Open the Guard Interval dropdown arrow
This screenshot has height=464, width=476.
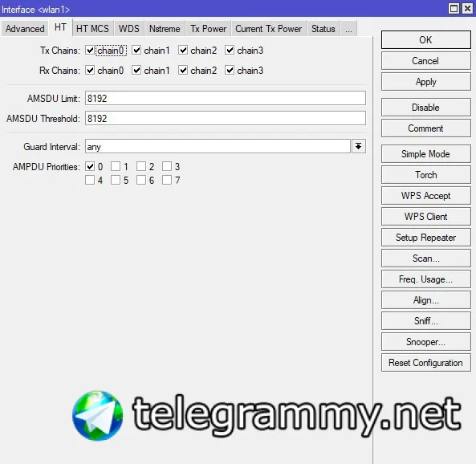359,147
